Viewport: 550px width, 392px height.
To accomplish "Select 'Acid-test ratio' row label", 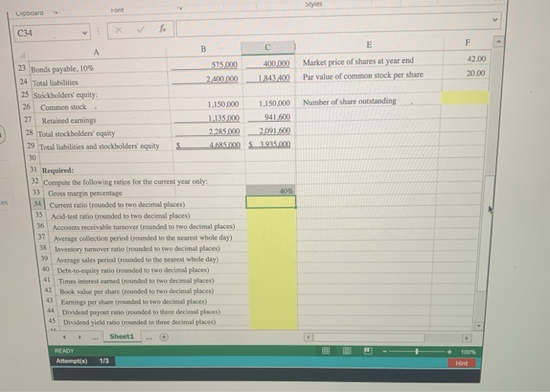I will [121, 215].
